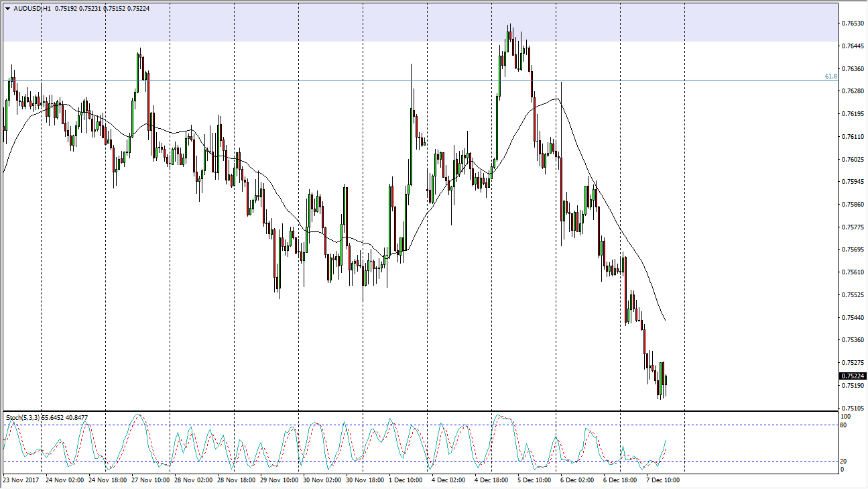
Task: Click the 80 level on Stochastic scale
Action: tap(845, 425)
